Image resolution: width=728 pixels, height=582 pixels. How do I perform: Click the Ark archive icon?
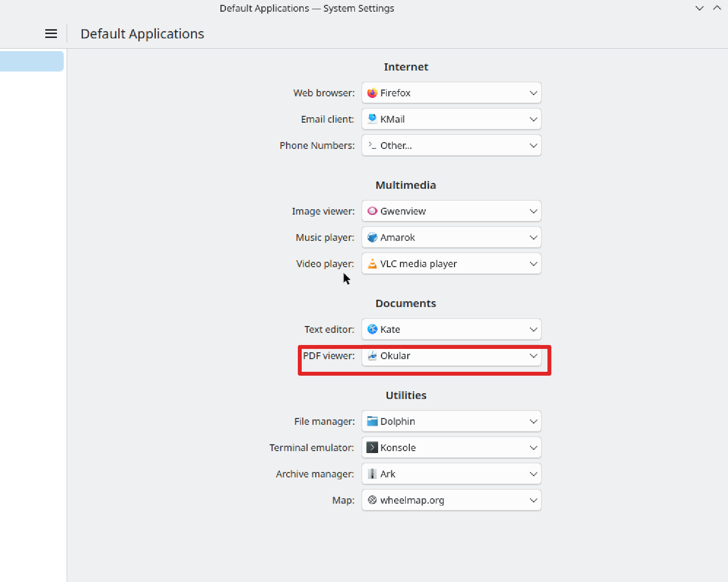pos(372,474)
